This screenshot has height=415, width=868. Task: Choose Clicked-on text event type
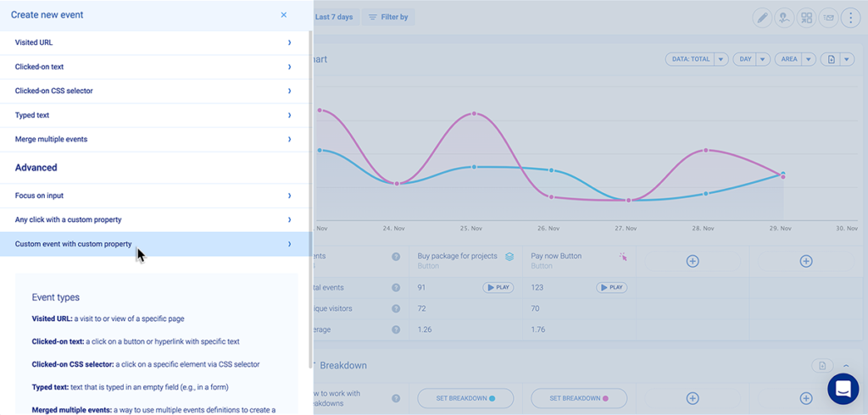point(156,67)
